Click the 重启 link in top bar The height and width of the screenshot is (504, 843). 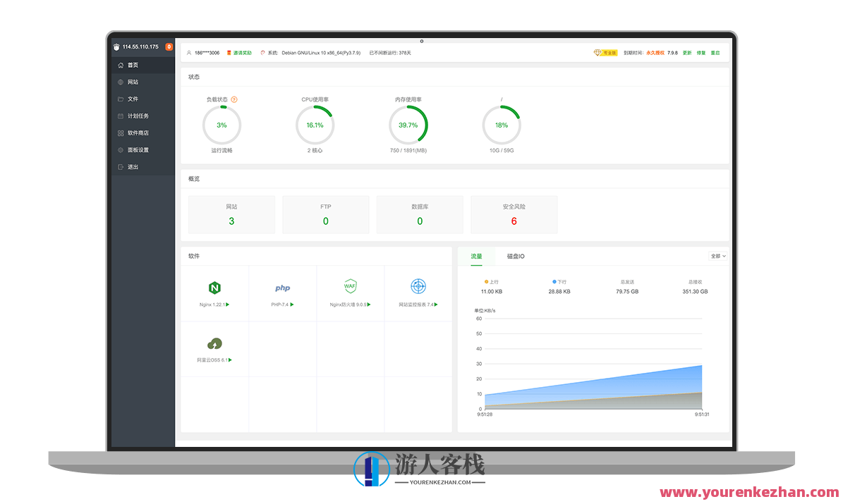pos(715,53)
